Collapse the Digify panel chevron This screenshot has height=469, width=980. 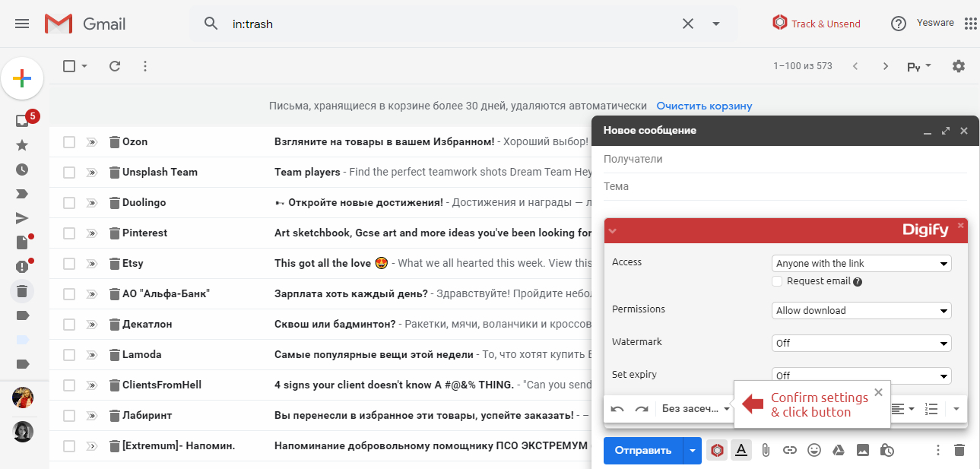coord(613,230)
